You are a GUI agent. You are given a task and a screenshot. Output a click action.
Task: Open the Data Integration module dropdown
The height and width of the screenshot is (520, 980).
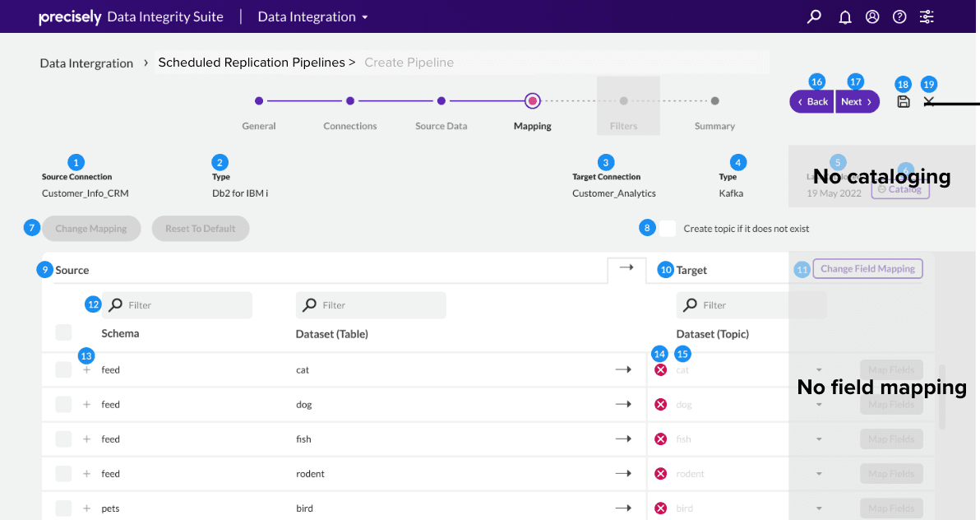[312, 17]
